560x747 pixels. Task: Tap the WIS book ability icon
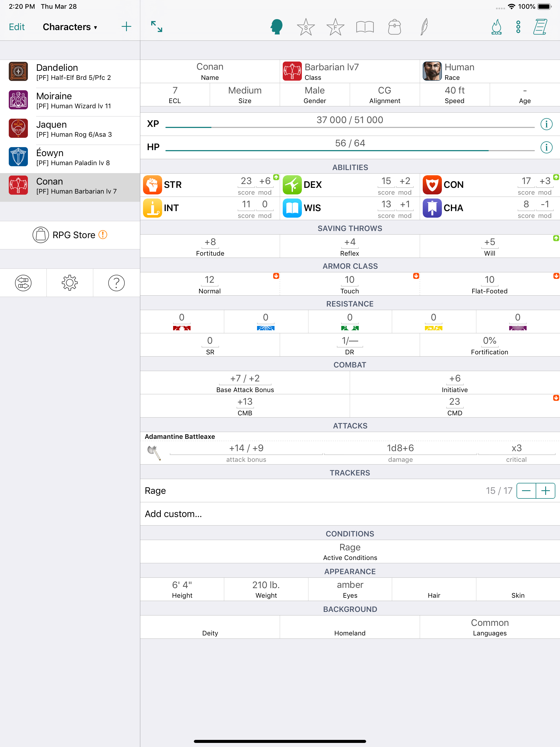point(292,208)
